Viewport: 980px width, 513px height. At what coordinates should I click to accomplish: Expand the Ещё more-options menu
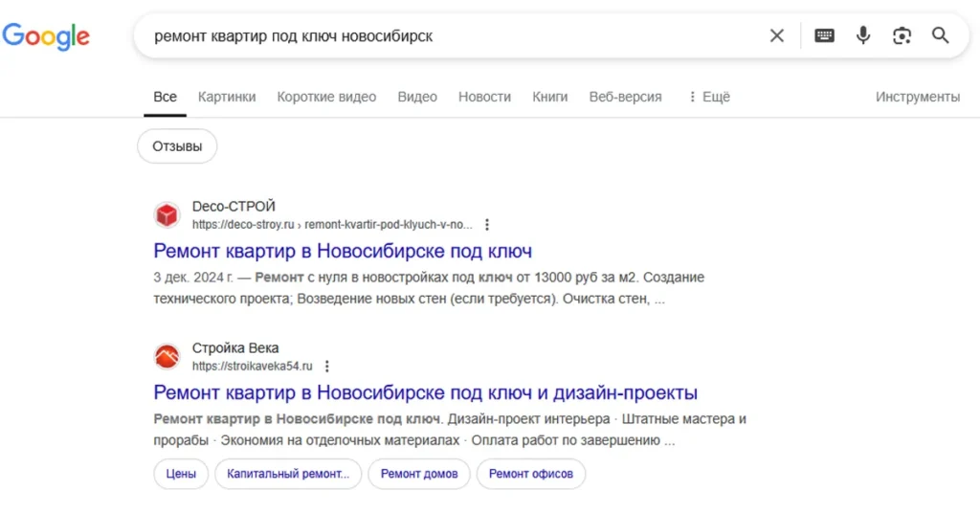tap(709, 97)
